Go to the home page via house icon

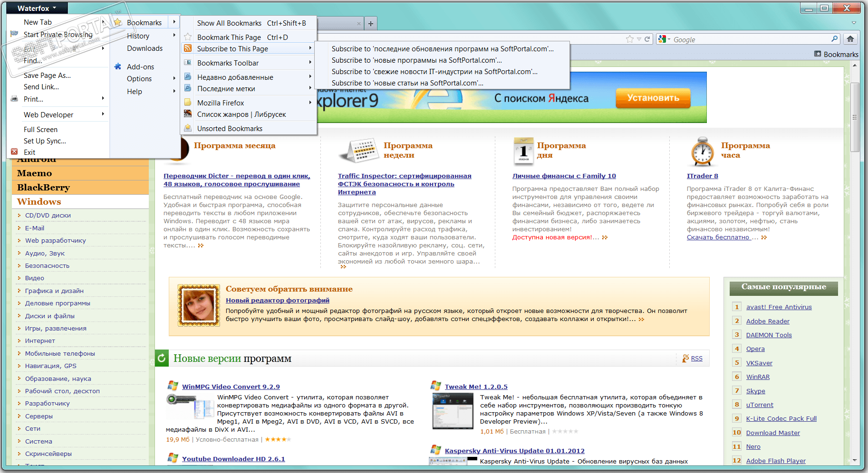point(850,39)
